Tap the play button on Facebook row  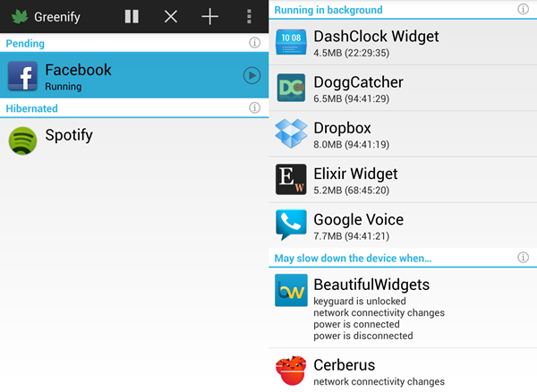click(x=251, y=76)
